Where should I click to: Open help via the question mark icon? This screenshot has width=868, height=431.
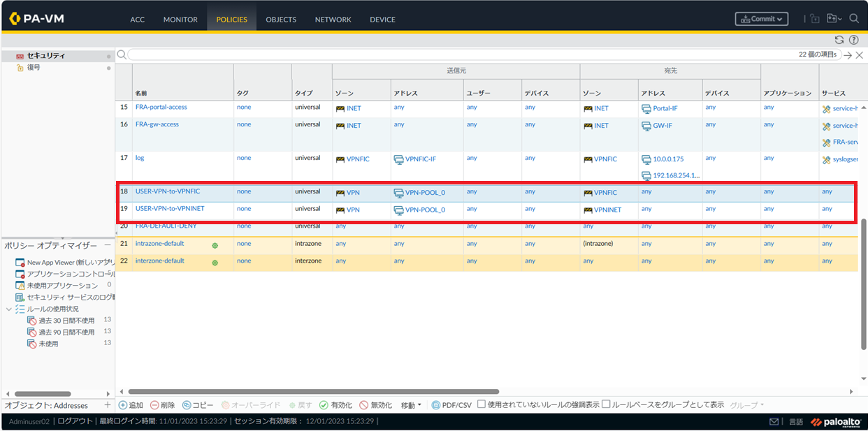click(x=853, y=40)
